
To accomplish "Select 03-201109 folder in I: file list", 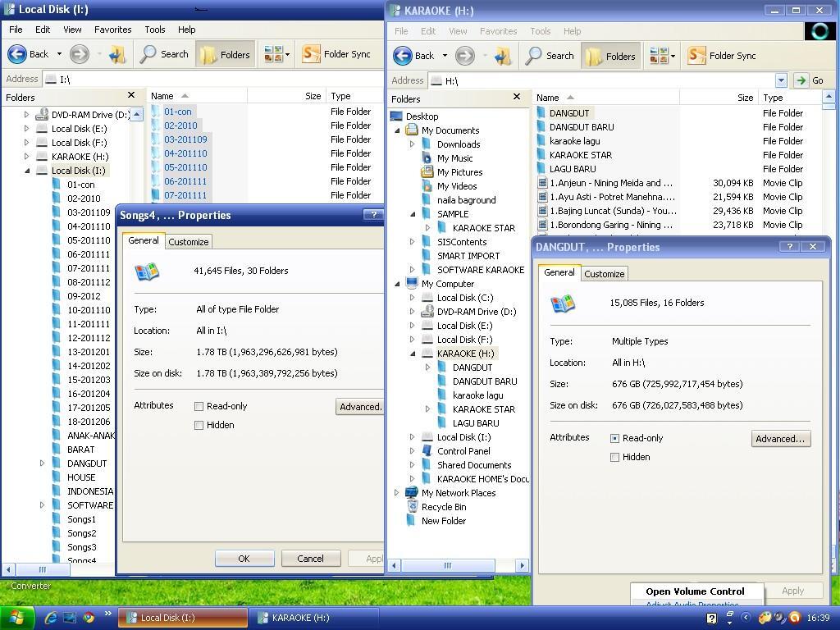I will coord(185,139).
